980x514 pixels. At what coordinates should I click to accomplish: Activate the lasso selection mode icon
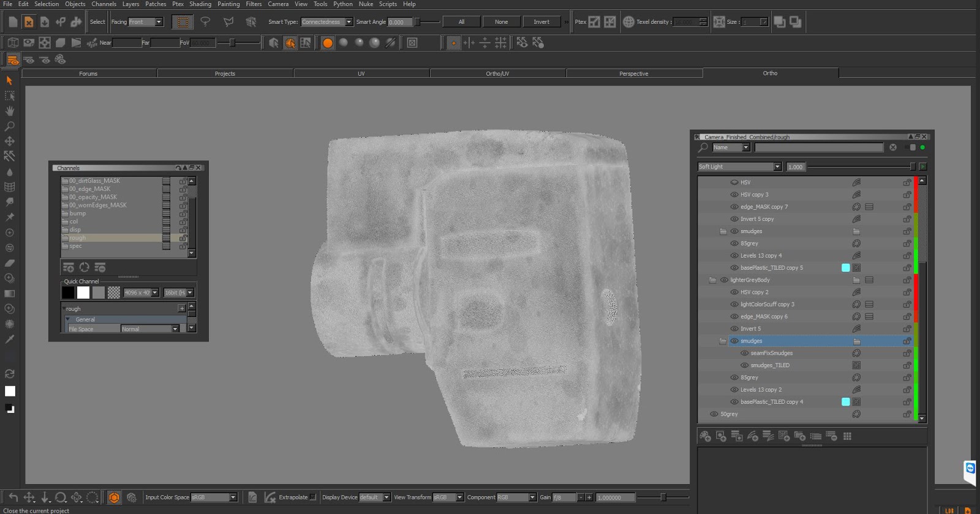(x=205, y=22)
